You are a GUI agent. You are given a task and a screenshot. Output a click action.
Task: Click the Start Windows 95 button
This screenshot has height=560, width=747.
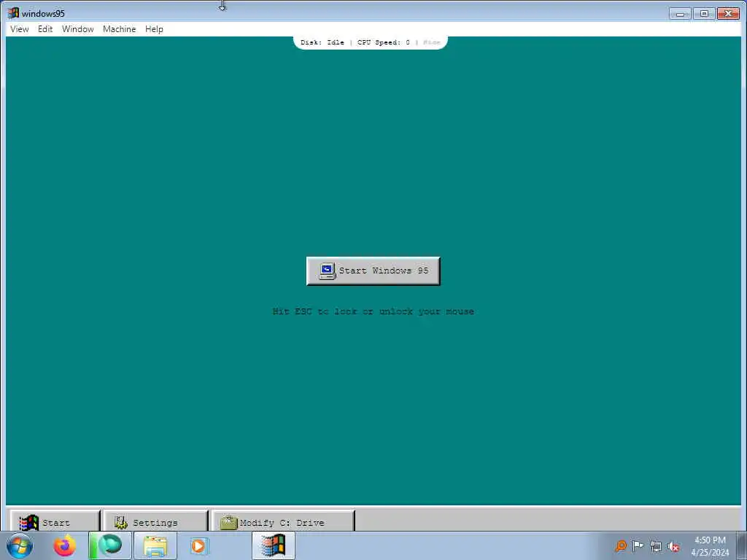[373, 271]
